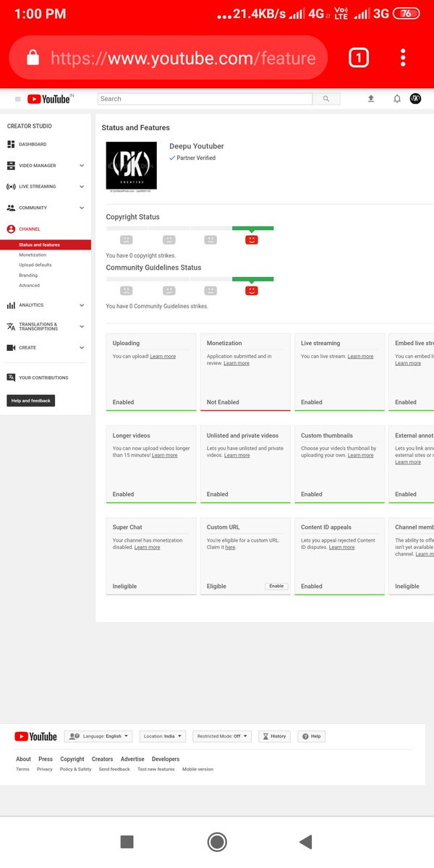434x868 pixels.
Task: Click the Translations & Transcriptions icon
Action: [11, 326]
